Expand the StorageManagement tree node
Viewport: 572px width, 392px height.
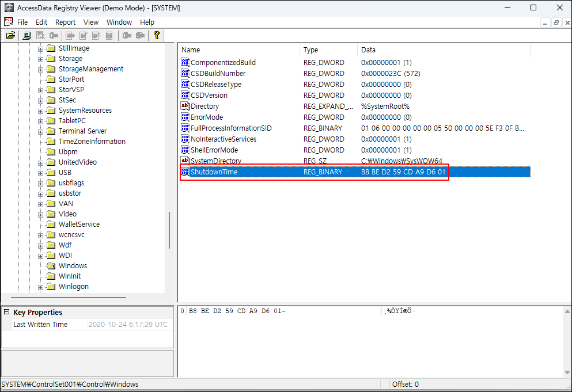point(40,70)
